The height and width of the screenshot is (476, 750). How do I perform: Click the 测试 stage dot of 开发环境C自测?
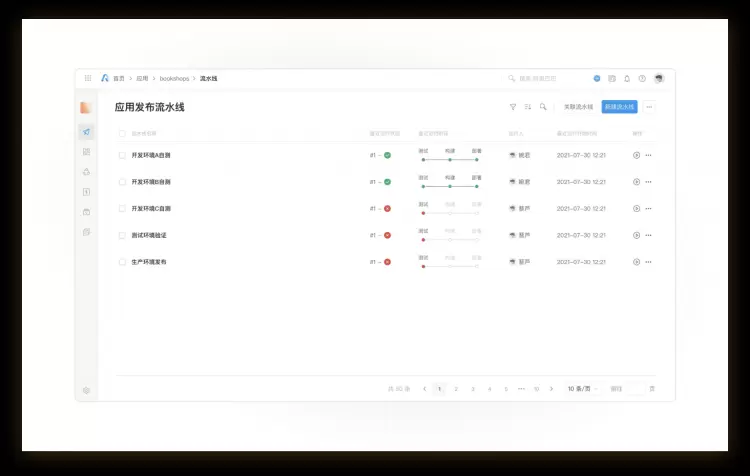423,213
